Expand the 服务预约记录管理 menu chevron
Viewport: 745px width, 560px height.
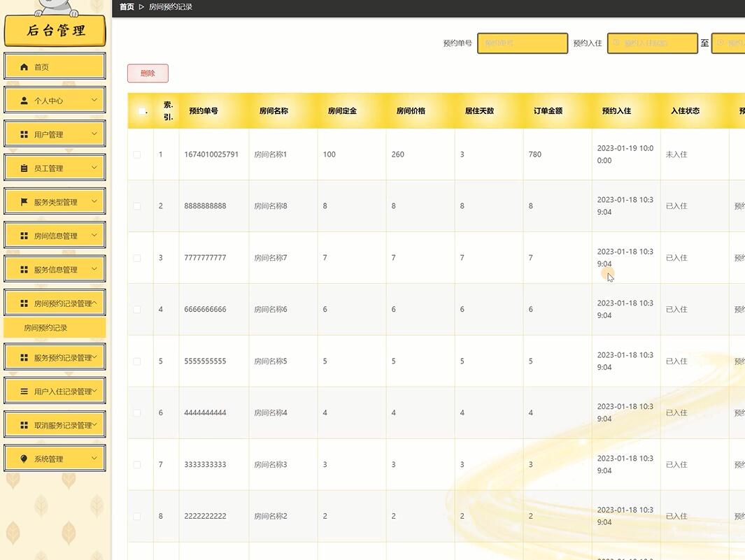coord(94,357)
